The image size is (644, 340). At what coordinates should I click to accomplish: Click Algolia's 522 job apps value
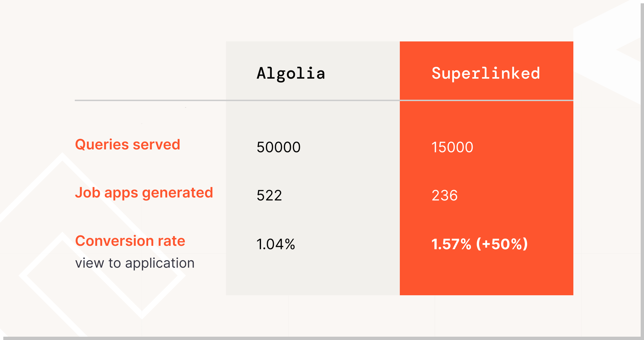(269, 196)
